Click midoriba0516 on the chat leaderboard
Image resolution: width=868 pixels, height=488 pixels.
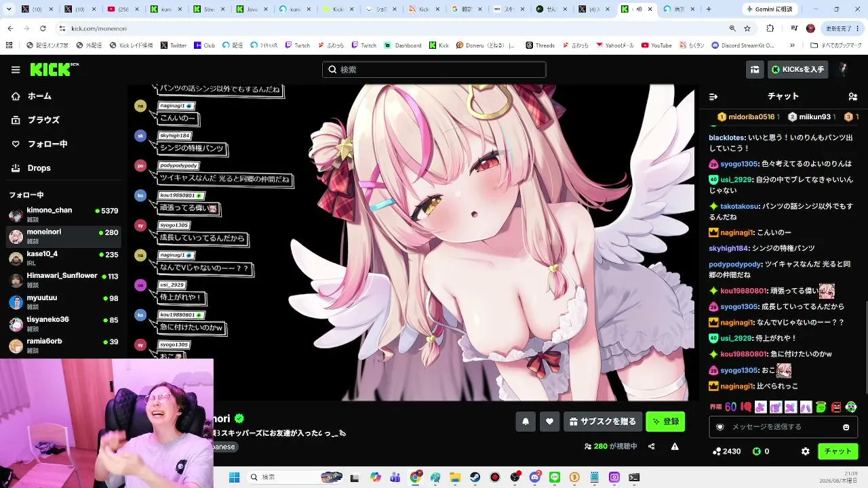point(751,117)
